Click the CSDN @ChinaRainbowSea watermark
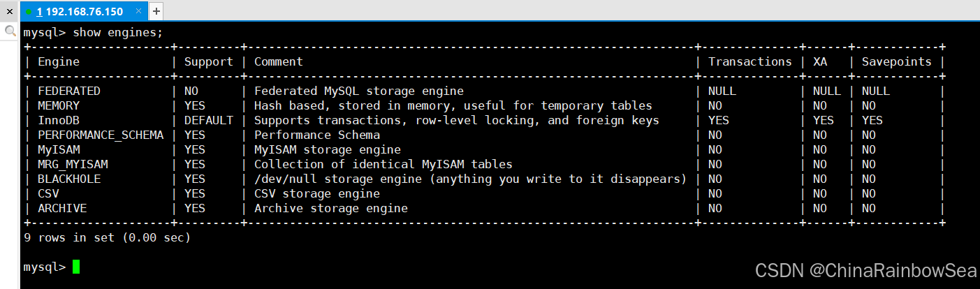This screenshot has height=289, width=980. (865, 269)
